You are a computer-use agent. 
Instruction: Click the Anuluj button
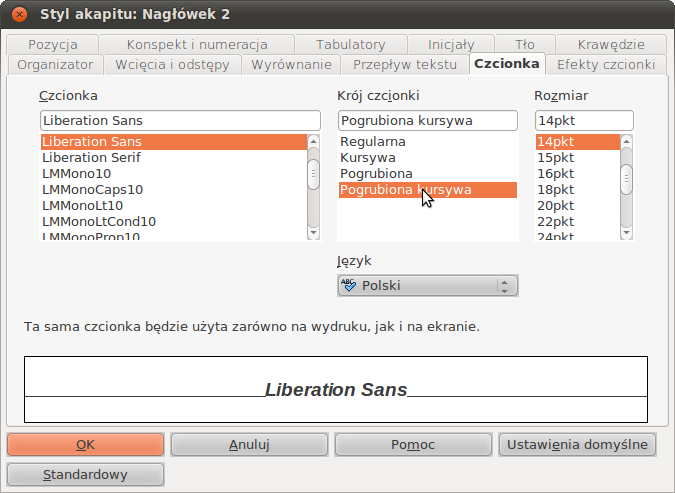pos(249,444)
